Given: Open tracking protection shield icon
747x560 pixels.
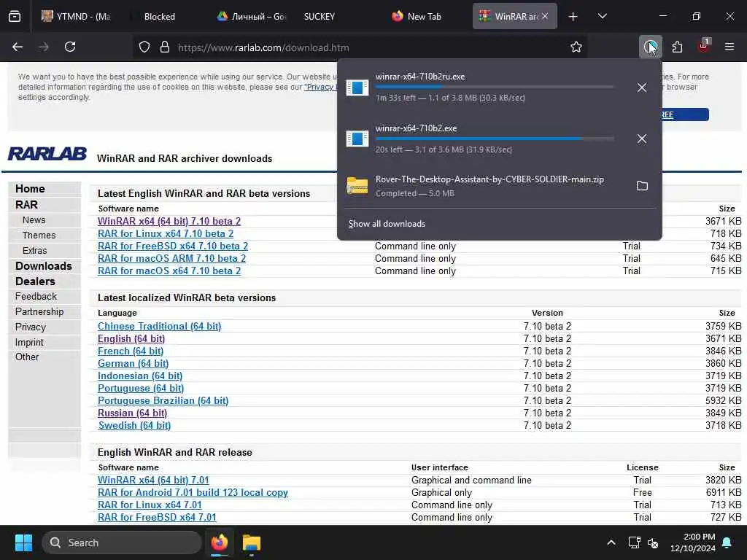Looking at the screenshot, I should pos(144,47).
